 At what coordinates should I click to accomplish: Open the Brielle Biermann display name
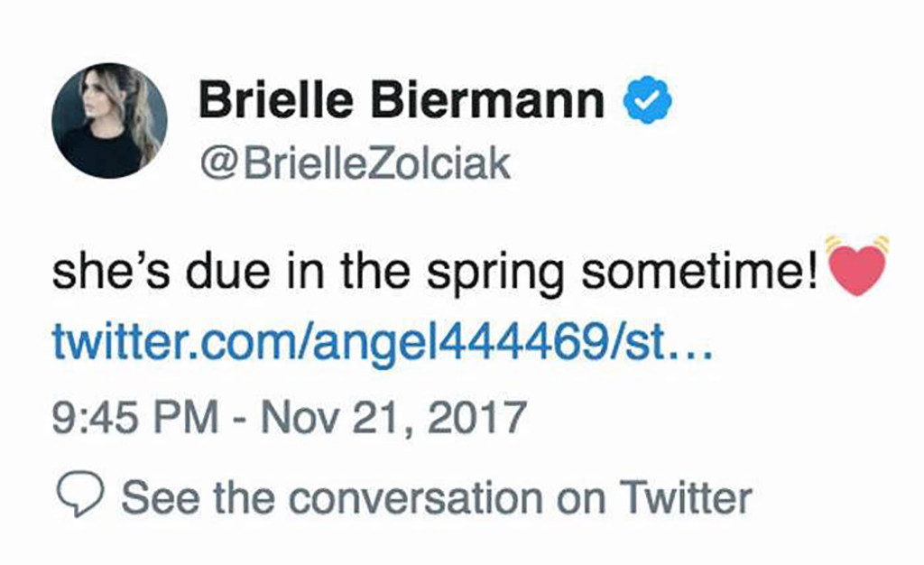click(x=402, y=99)
